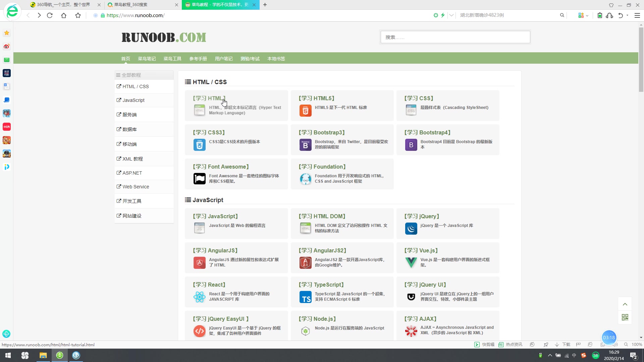
Task: Open 数据库 category in sidebar
Action: coord(144,129)
